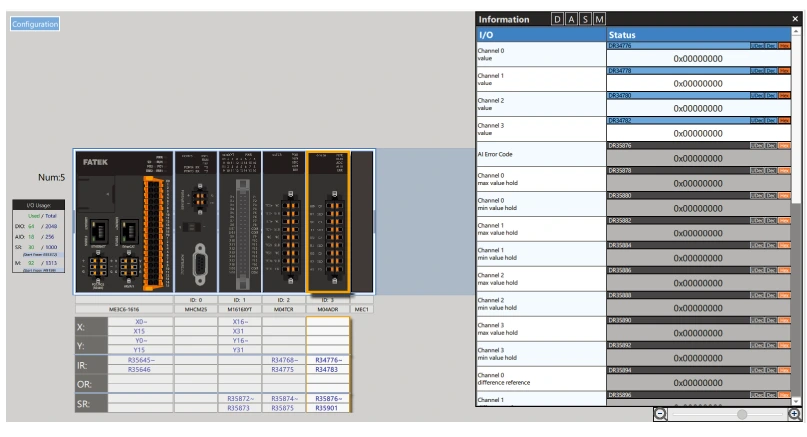Select the M04TCR module with ID 2
Screen dimensions: 807x437
(x=281, y=221)
